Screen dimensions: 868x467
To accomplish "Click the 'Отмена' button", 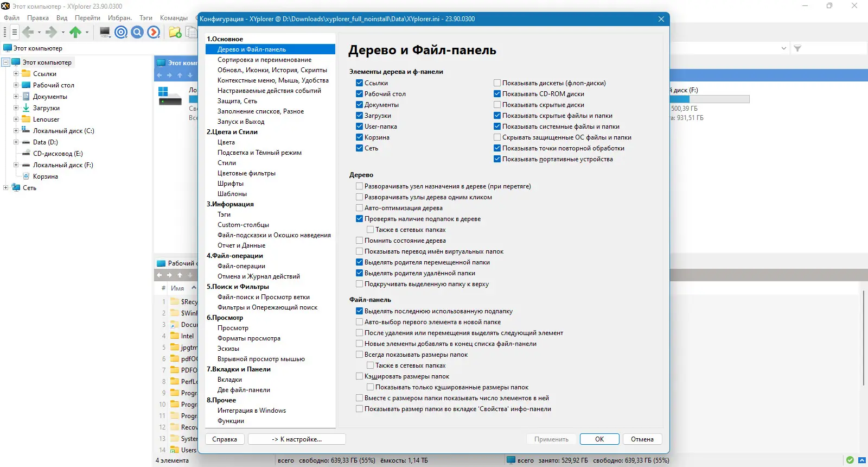I will [642, 439].
